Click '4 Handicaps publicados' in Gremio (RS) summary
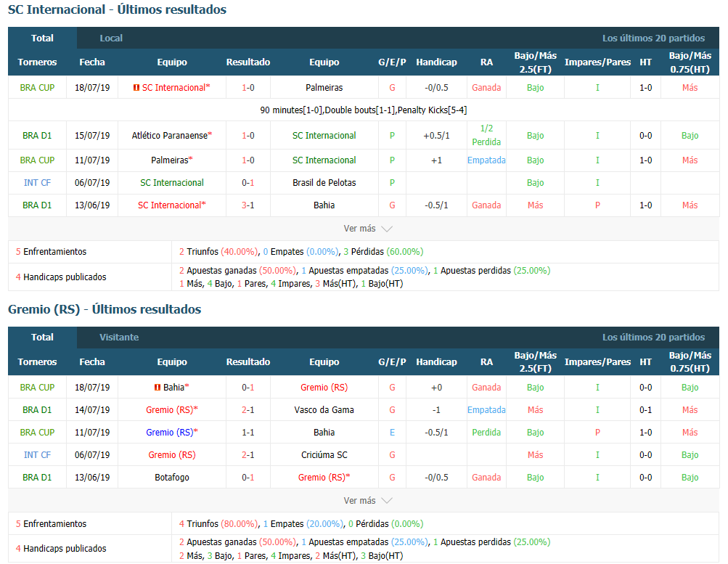The width and height of the screenshot is (728, 564). tap(61, 549)
